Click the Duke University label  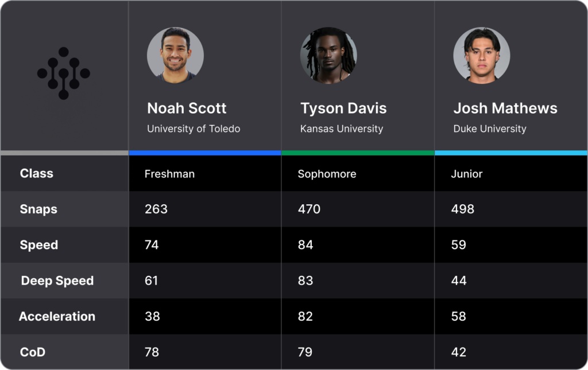point(490,128)
